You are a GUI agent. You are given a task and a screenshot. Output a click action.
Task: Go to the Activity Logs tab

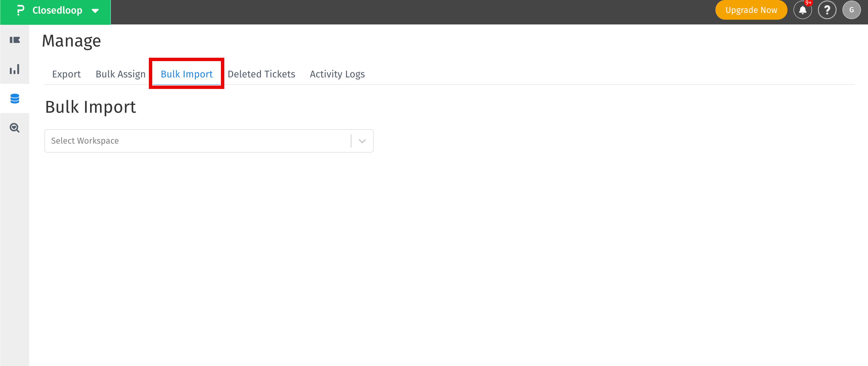coord(337,74)
